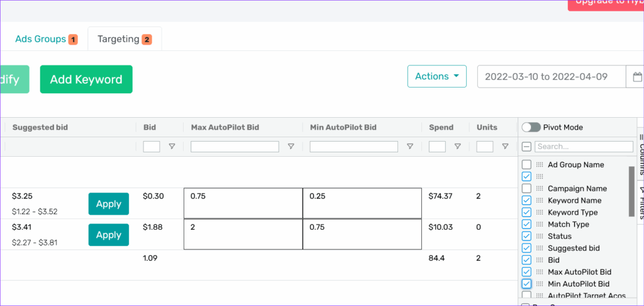Image resolution: width=644 pixels, height=306 pixels.
Task: Edit Max AutoPilot Bid cell 2
Action: [x=243, y=234]
